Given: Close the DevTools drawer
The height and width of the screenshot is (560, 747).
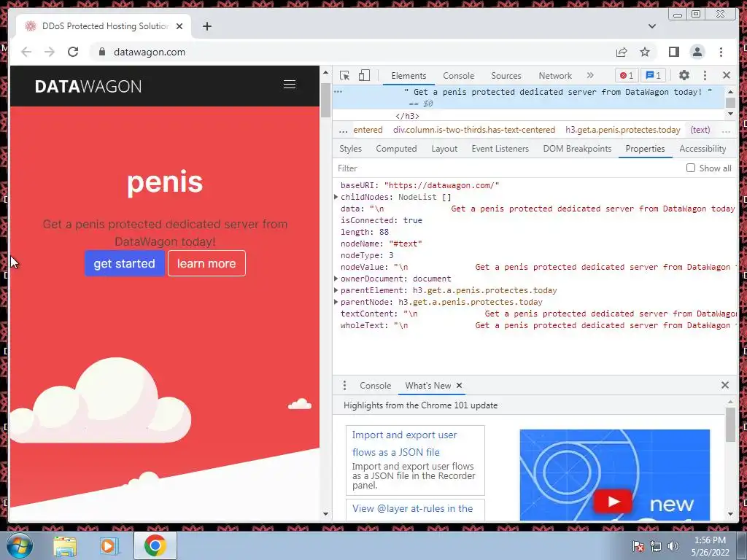Looking at the screenshot, I should pos(725,385).
